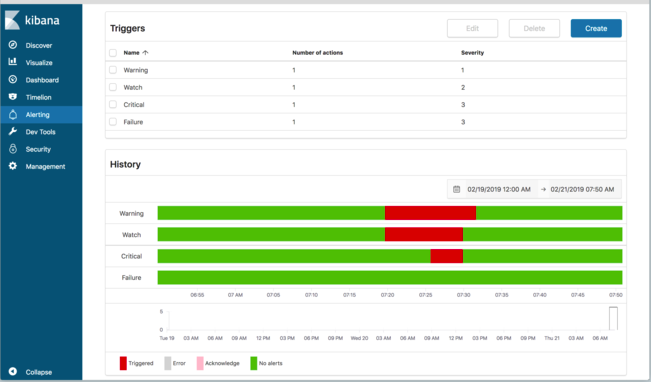Check the Watch trigger checkbox

113,87
